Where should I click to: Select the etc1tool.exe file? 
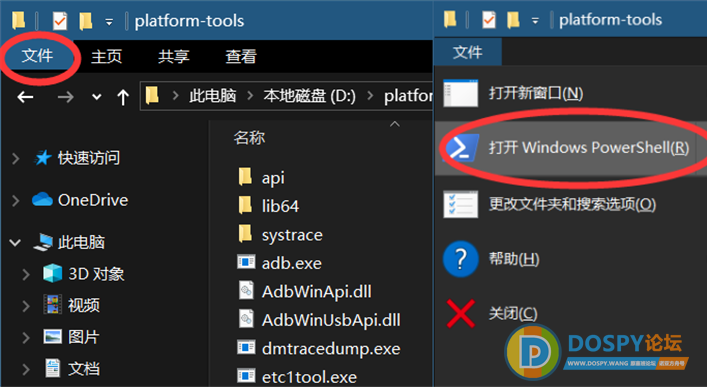point(309,377)
